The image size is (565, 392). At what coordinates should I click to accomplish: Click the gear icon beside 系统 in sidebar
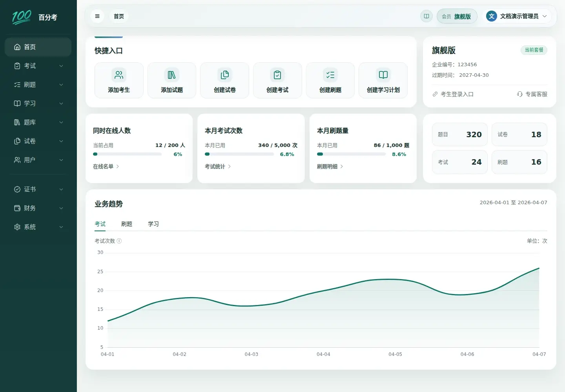(17, 227)
